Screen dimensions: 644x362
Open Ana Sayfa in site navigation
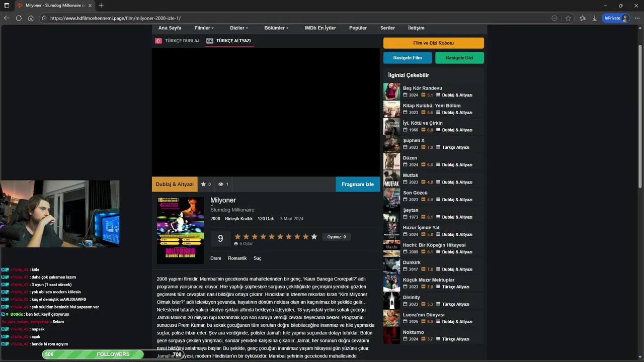point(170,28)
